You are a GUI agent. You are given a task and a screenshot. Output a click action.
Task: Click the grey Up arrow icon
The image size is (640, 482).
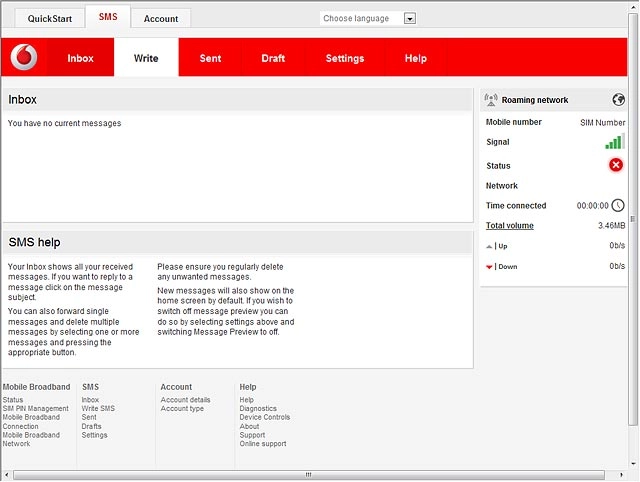tap(489, 246)
